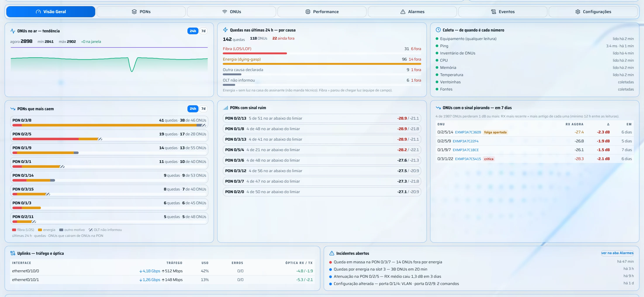Open the Eventos tab
644x297 pixels.
click(x=503, y=12)
